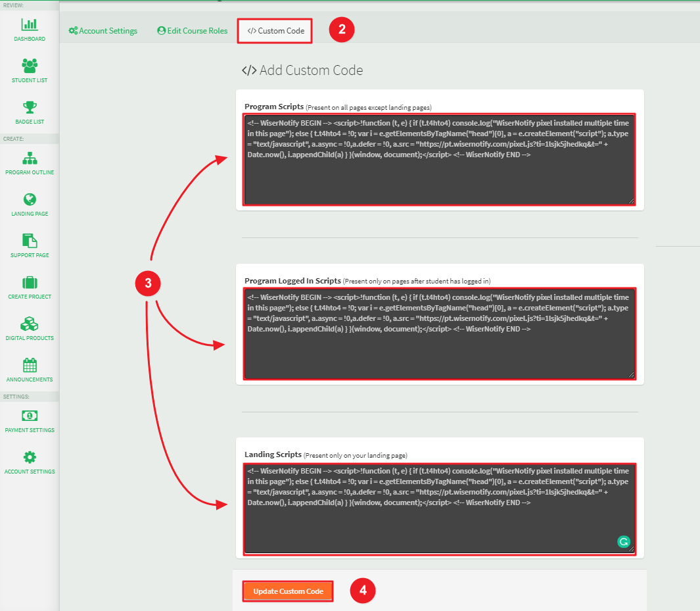The image size is (700, 611).
Task: Open the Landing Page globe icon
Action: click(x=30, y=200)
